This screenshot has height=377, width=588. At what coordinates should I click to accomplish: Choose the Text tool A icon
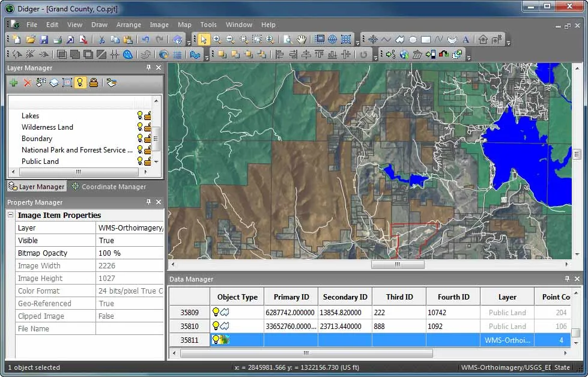[465, 40]
